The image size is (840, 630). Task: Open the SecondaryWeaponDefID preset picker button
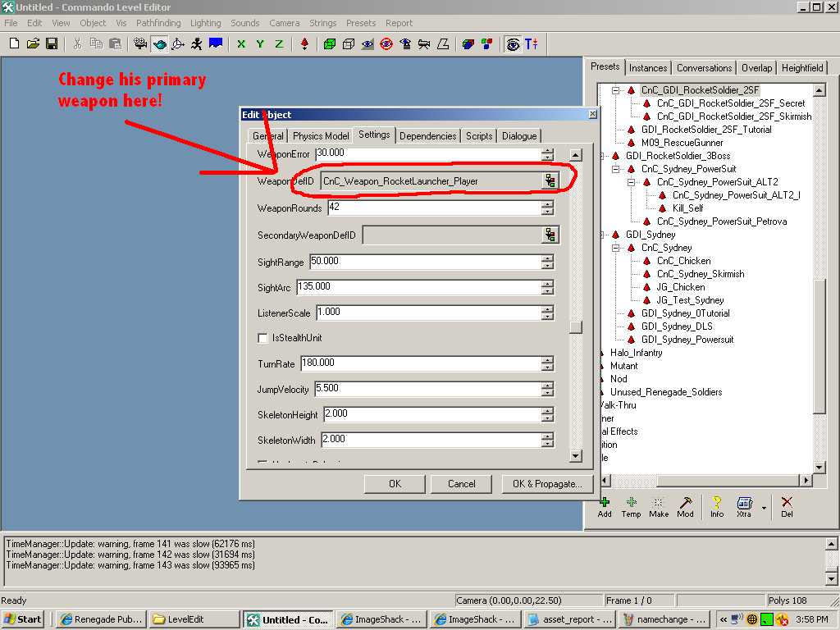(550, 235)
